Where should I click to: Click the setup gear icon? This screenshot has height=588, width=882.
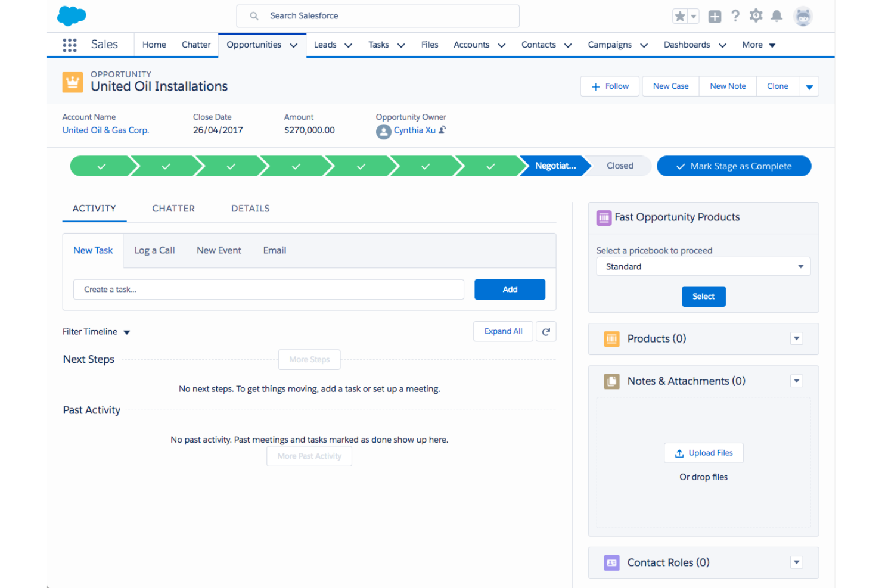point(756,16)
